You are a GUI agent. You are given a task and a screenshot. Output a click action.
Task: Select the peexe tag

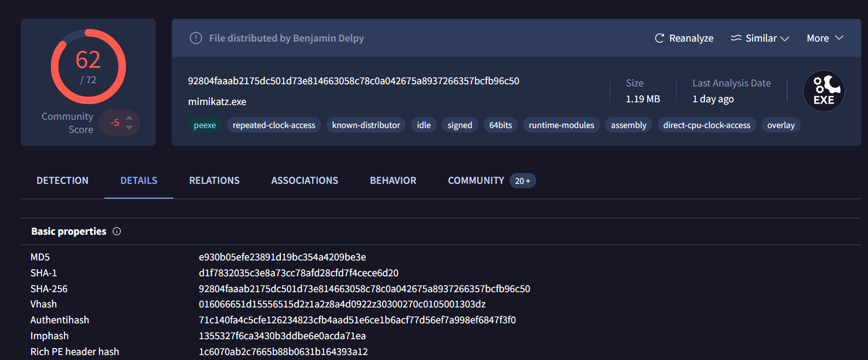[204, 125]
